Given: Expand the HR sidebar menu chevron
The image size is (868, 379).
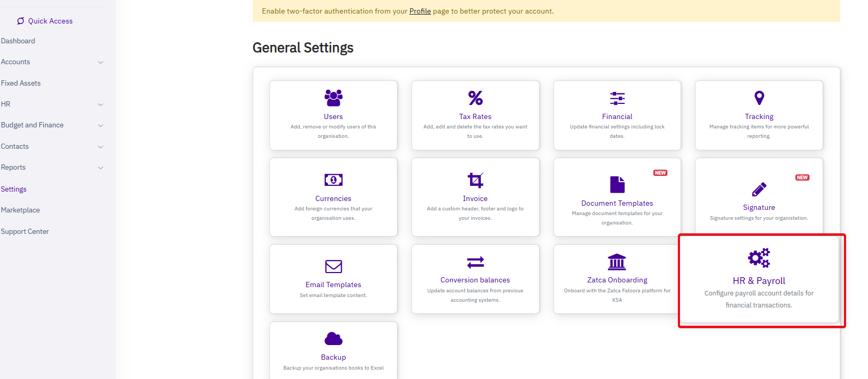Looking at the screenshot, I should click(101, 104).
